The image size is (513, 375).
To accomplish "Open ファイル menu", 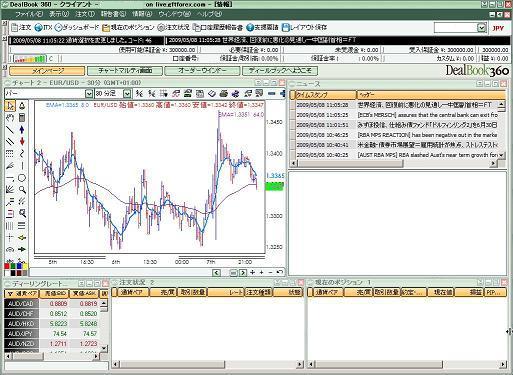I will (29, 14).
